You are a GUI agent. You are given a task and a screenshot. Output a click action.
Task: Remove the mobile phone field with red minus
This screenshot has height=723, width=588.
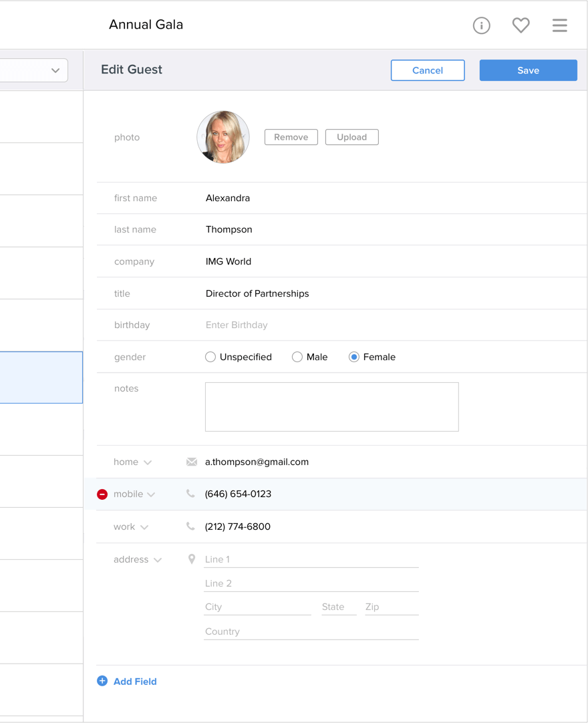102,494
